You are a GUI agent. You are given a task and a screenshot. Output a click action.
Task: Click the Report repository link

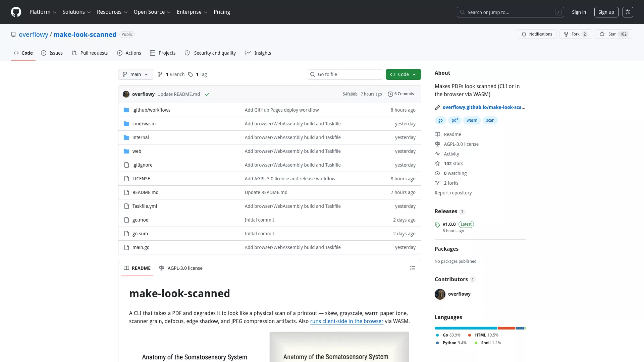tap(453, 193)
